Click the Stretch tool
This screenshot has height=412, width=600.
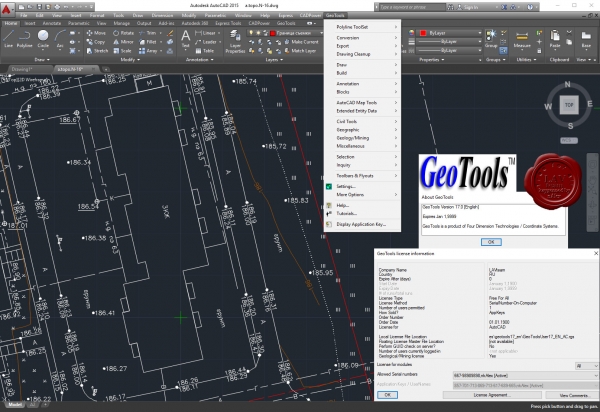click(x=97, y=50)
